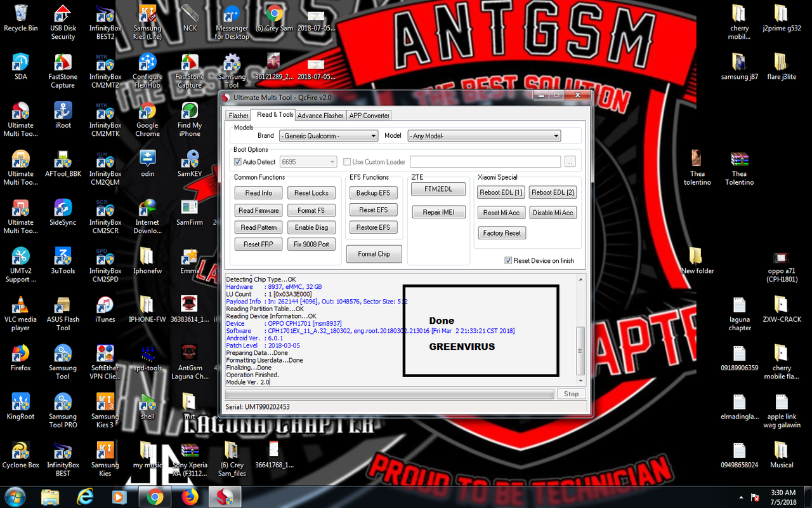Select the Read & Tools tab

pyautogui.click(x=273, y=114)
